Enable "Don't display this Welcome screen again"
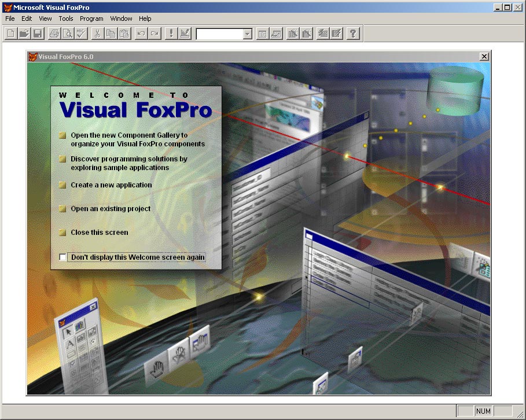Image resolution: width=526 pixels, height=420 pixels. tap(62, 257)
